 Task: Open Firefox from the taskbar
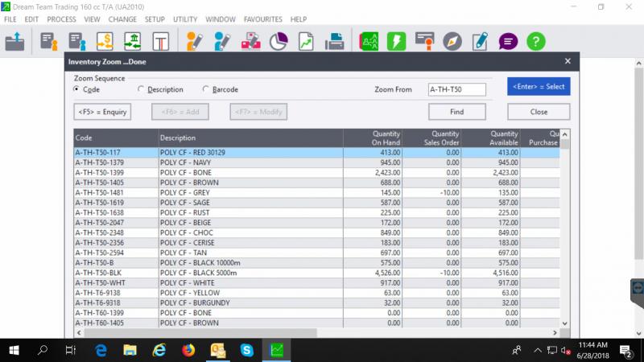tap(188, 350)
